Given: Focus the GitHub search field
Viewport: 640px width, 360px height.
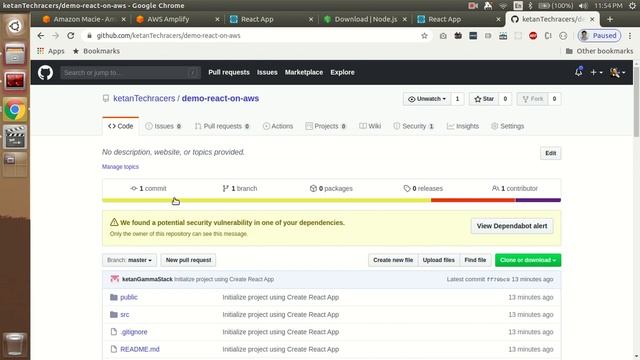Looking at the screenshot, I should 131,73.
